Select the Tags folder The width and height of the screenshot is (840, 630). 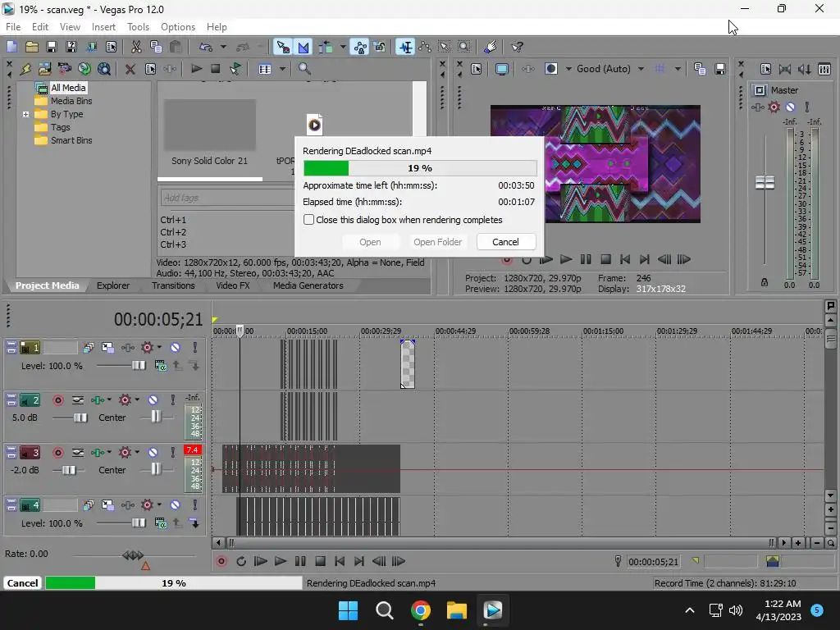pyautogui.click(x=60, y=127)
